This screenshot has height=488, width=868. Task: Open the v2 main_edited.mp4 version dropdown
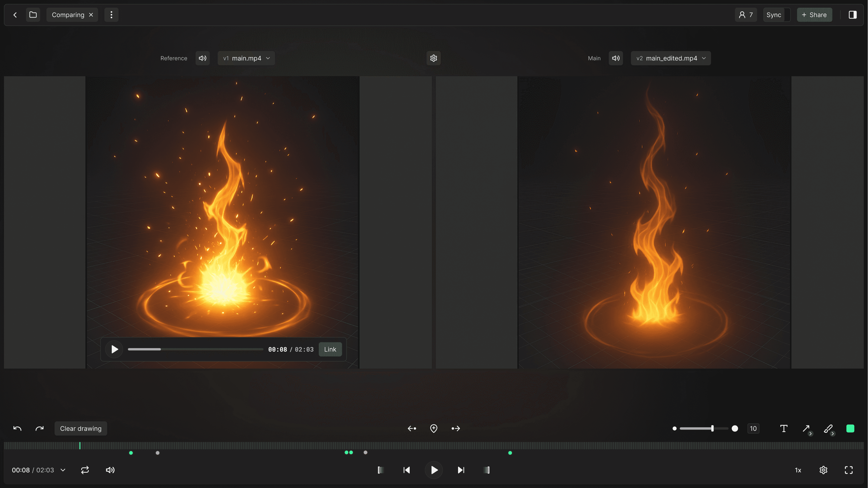(671, 58)
